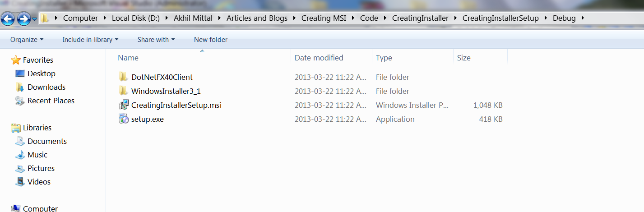This screenshot has height=212, width=644.
Task: Open the recent locations dropdown arrow
Action: point(35,19)
